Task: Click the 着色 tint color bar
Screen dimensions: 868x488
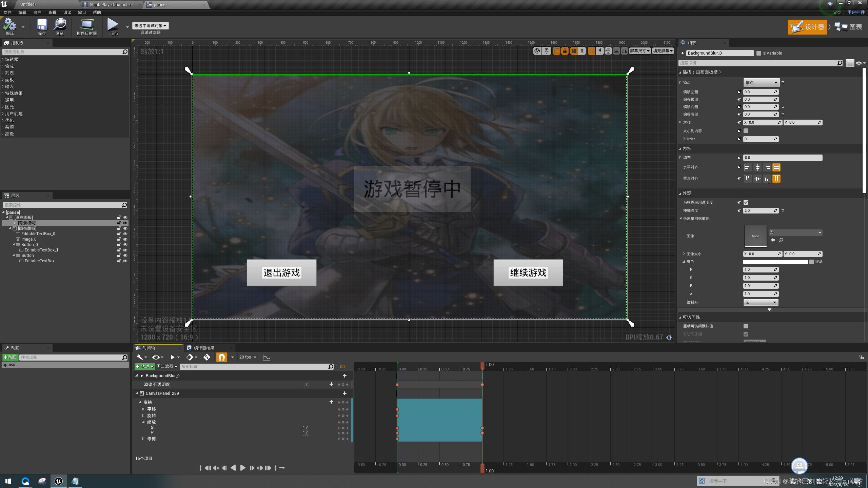Action: (x=776, y=262)
